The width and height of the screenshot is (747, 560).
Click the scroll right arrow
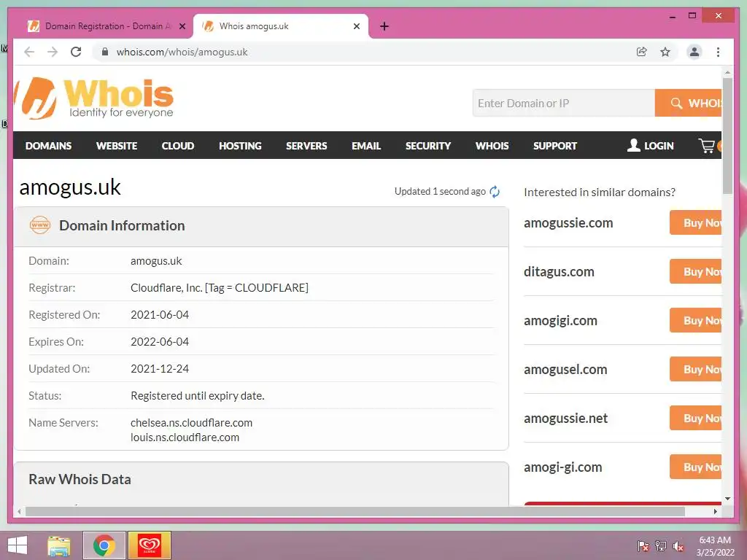coord(715,511)
